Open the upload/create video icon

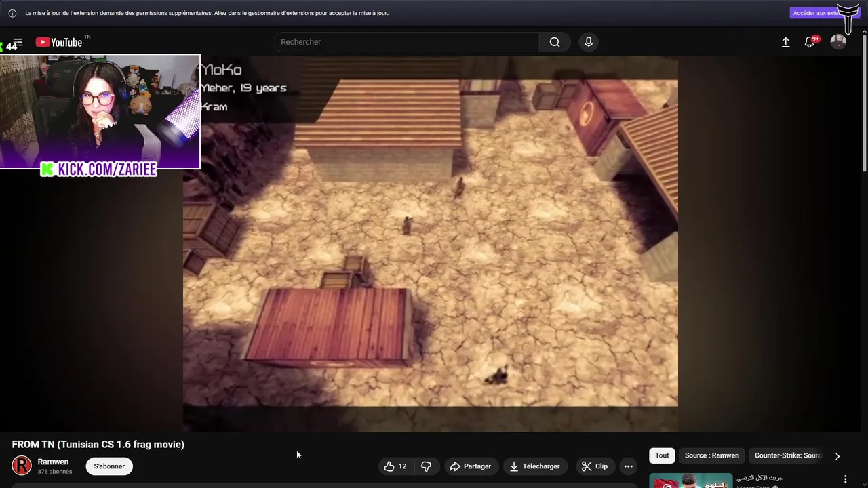tap(785, 42)
